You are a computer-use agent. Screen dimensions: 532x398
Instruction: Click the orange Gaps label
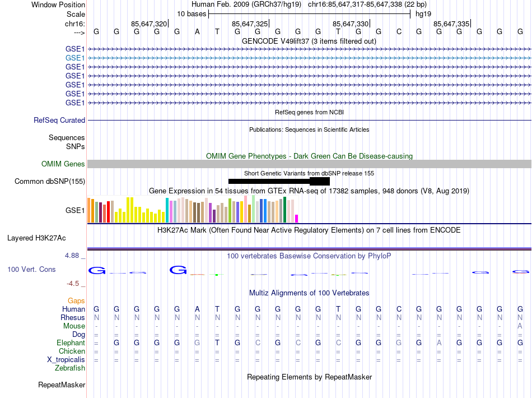coord(76,301)
